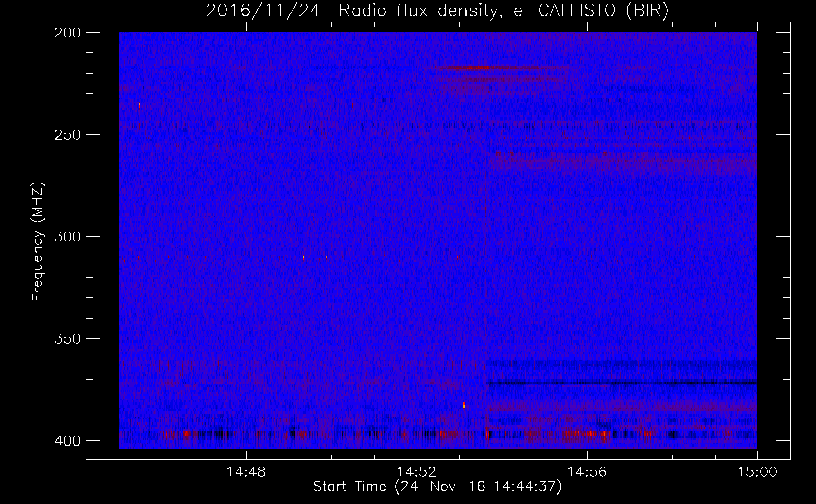Click the dark horizontal band near 372 MHz
The height and width of the screenshot is (504, 816).
(x=621, y=382)
